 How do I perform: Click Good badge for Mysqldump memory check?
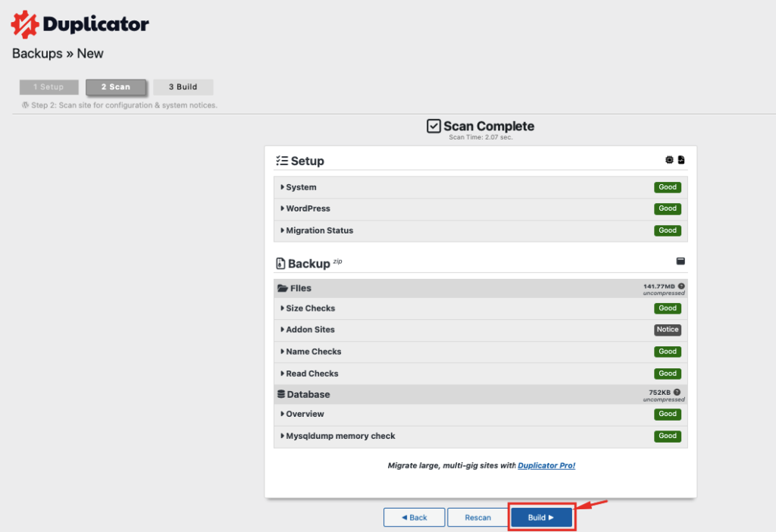tap(668, 436)
